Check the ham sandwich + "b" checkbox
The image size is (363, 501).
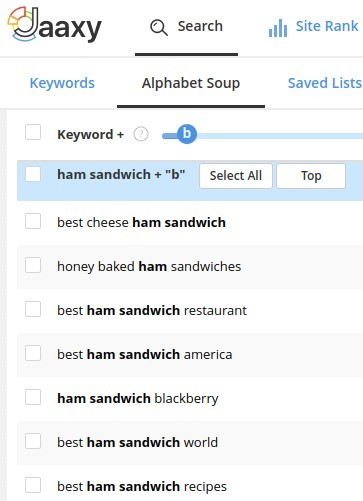[x=33, y=174]
